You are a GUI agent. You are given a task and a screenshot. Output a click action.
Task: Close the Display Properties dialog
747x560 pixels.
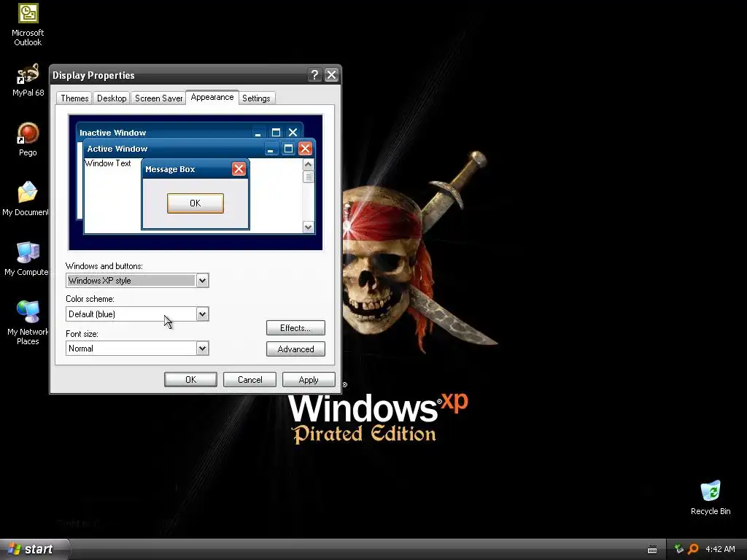pyautogui.click(x=332, y=75)
